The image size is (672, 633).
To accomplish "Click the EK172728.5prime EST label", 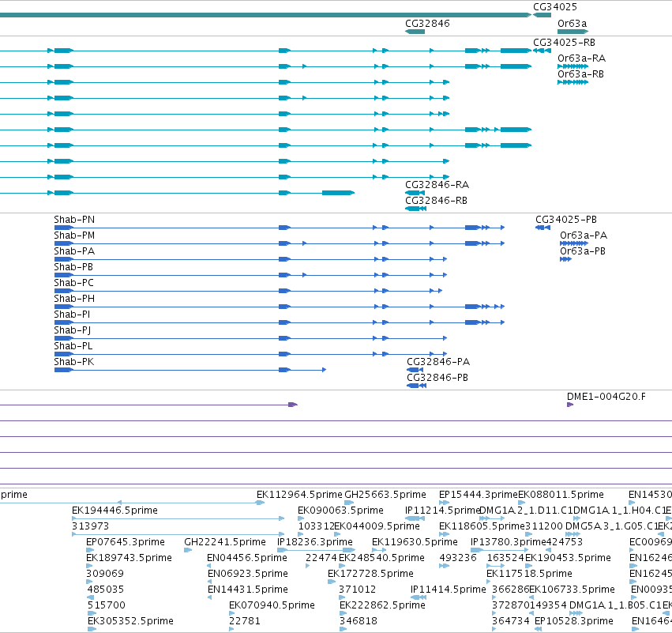I will point(370,574).
